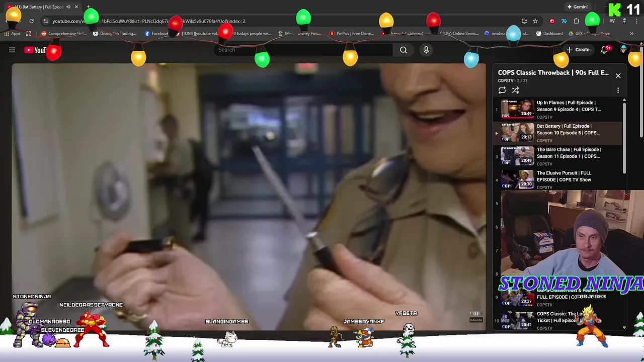This screenshot has width=644, height=362.
Task: Start voice search with the microphone icon
Action: click(x=426, y=50)
